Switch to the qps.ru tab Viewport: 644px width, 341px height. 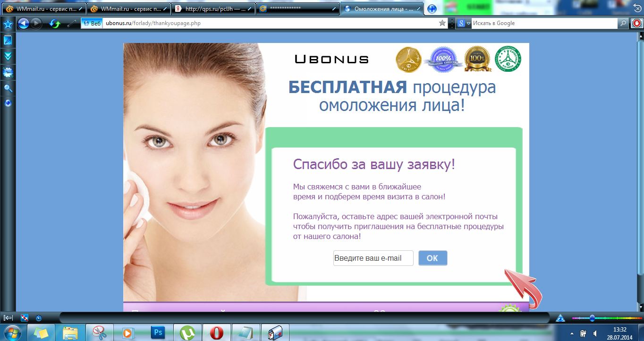[212, 9]
